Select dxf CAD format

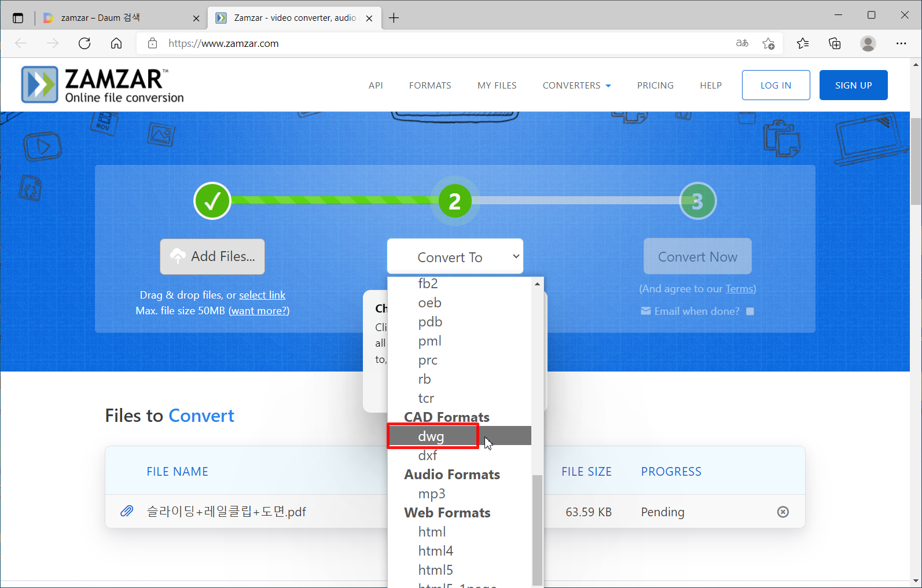460,455
